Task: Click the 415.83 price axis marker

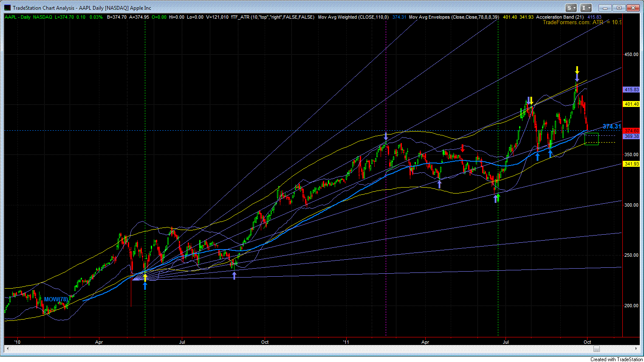Action: 631,90
